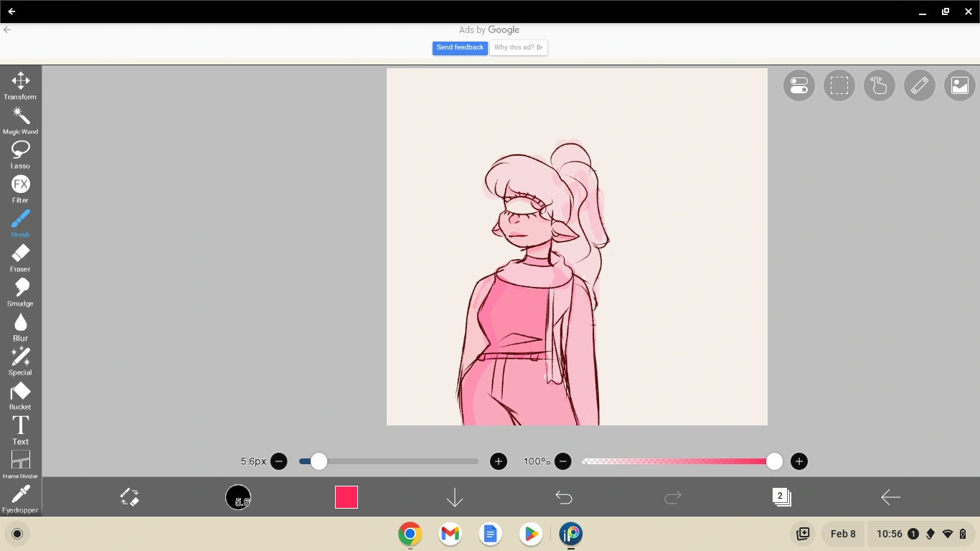Activate the Lasso selection tool

[x=20, y=151]
